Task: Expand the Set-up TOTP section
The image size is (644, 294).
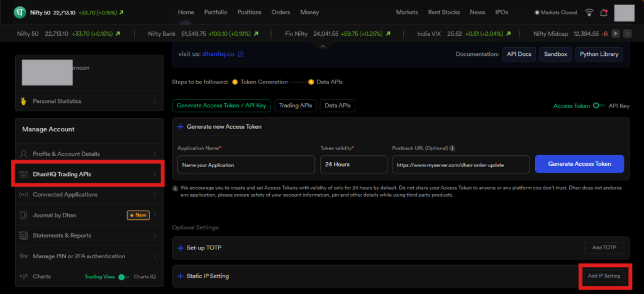Action: 180,248
